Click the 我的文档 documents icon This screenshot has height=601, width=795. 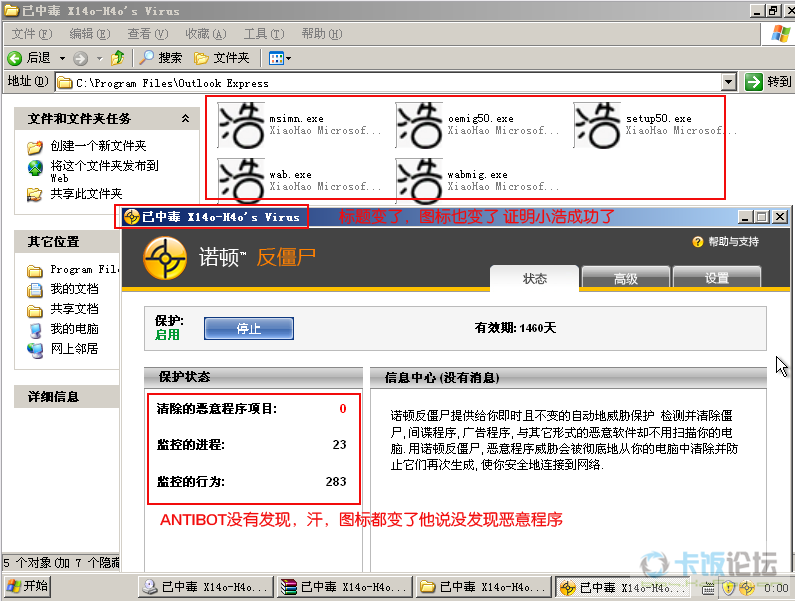(x=34, y=290)
